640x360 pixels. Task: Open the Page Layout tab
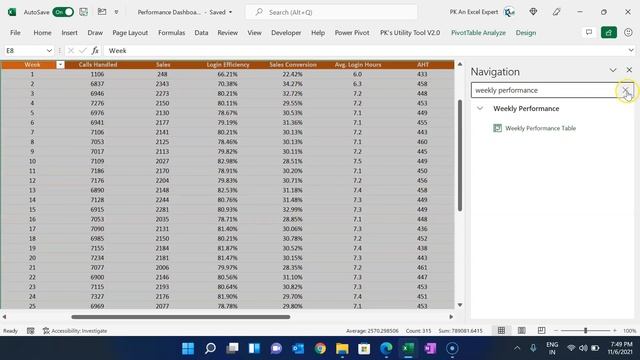[130, 33]
